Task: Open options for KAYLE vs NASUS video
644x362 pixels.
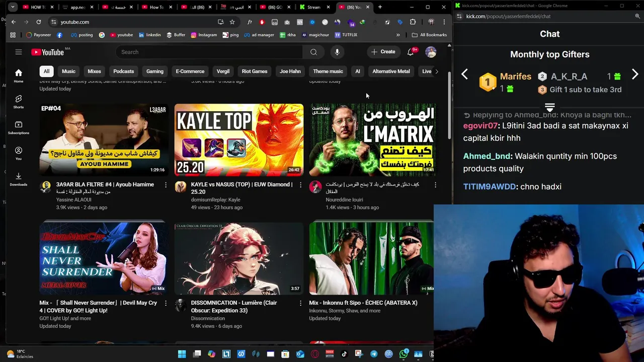Action: 300,185
